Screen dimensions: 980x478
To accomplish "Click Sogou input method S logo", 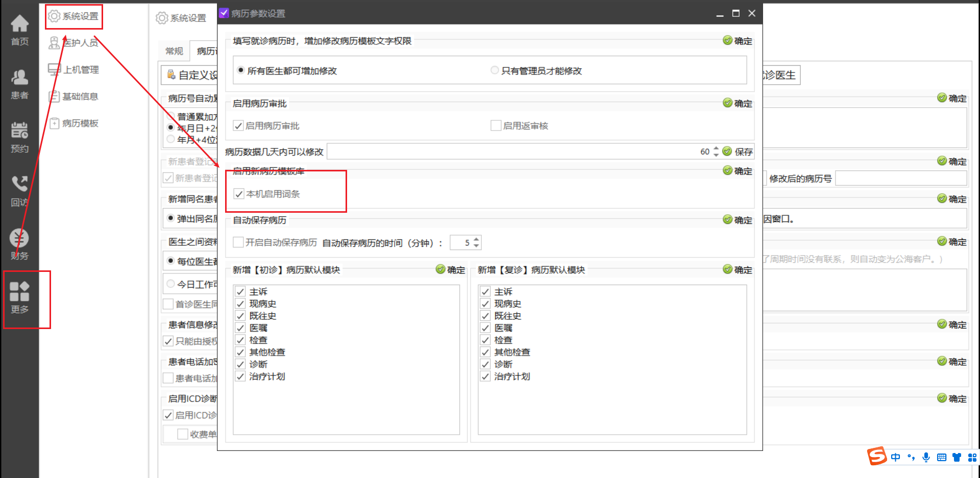I will click(x=877, y=456).
